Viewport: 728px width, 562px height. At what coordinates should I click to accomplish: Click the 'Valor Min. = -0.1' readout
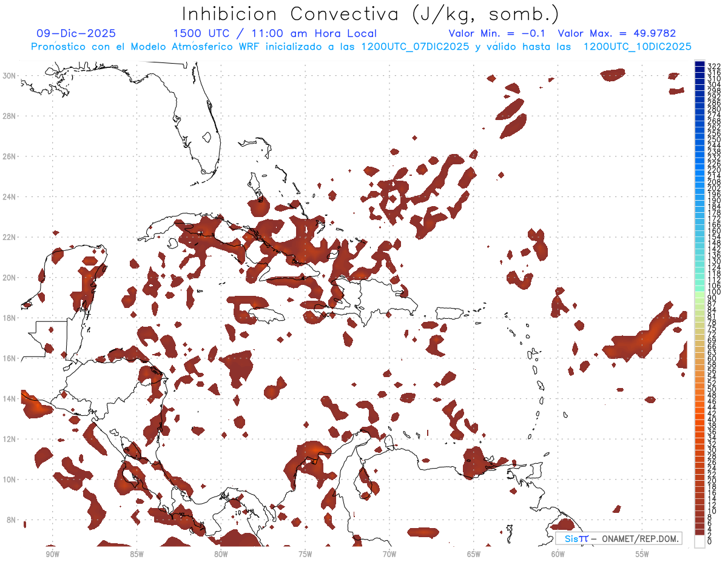(496, 34)
